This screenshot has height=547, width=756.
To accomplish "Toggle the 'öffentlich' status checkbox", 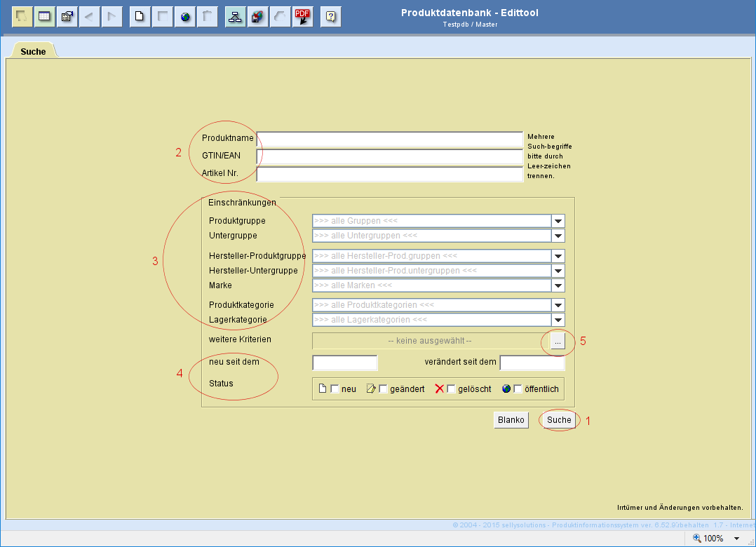I will (x=518, y=389).
